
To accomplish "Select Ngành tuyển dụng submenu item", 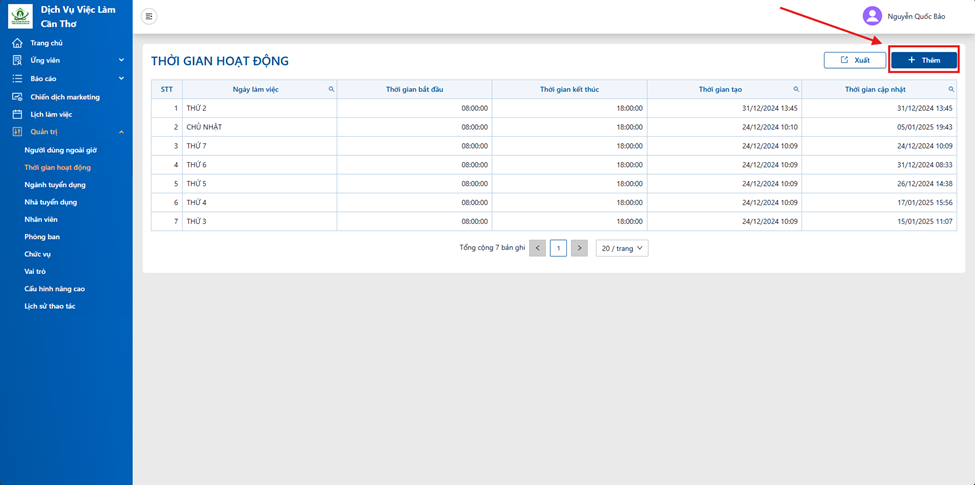I will point(55,185).
